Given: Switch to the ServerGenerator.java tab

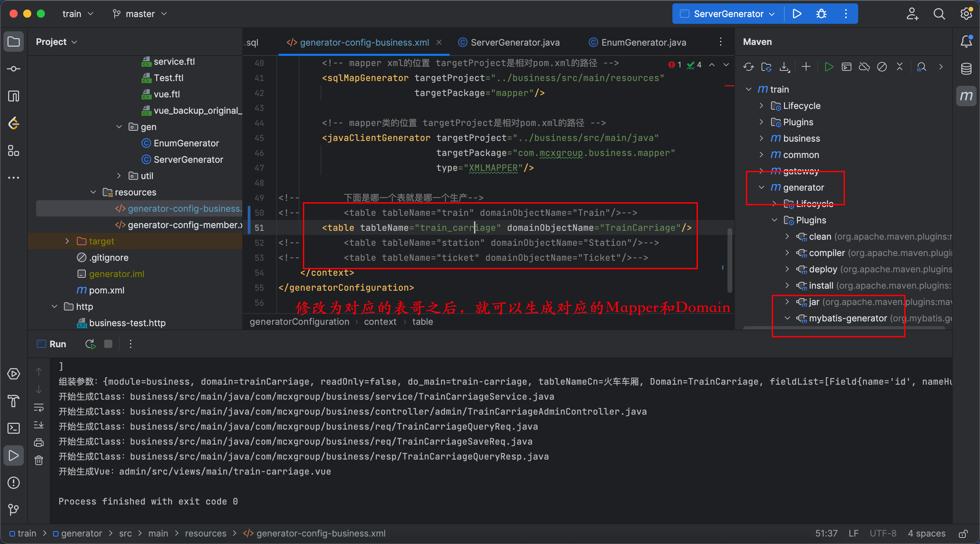Looking at the screenshot, I should tap(514, 42).
